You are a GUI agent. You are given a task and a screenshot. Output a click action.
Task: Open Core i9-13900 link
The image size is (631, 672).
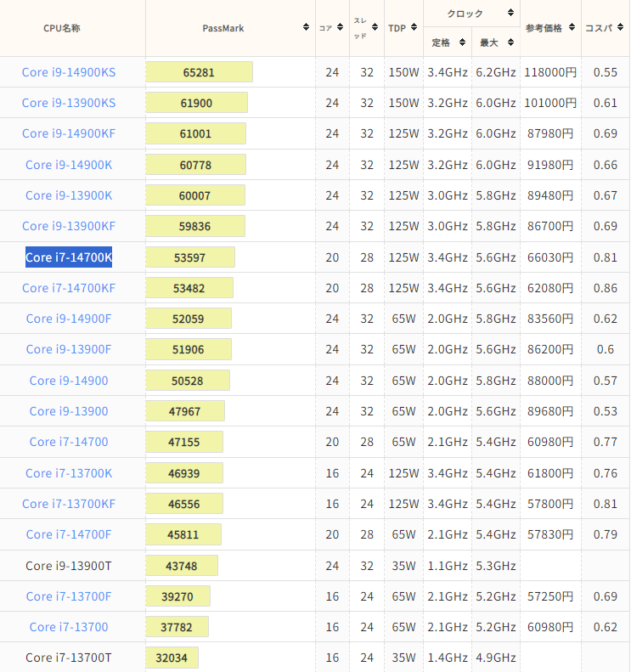[x=69, y=411]
